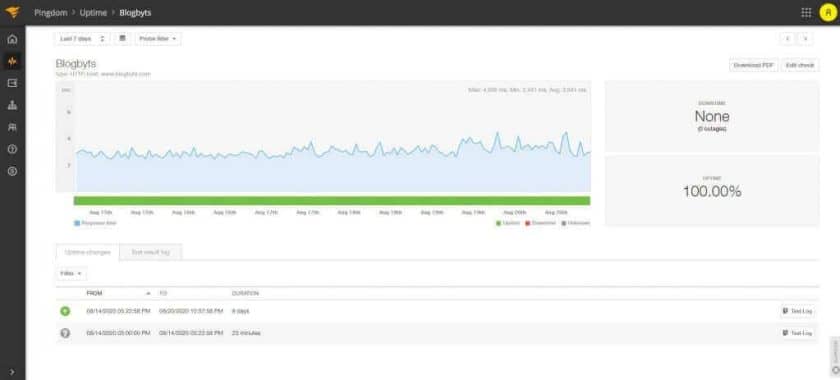This screenshot has height=380, width=840.
Task: Click the Download PDF button
Action: pos(754,65)
